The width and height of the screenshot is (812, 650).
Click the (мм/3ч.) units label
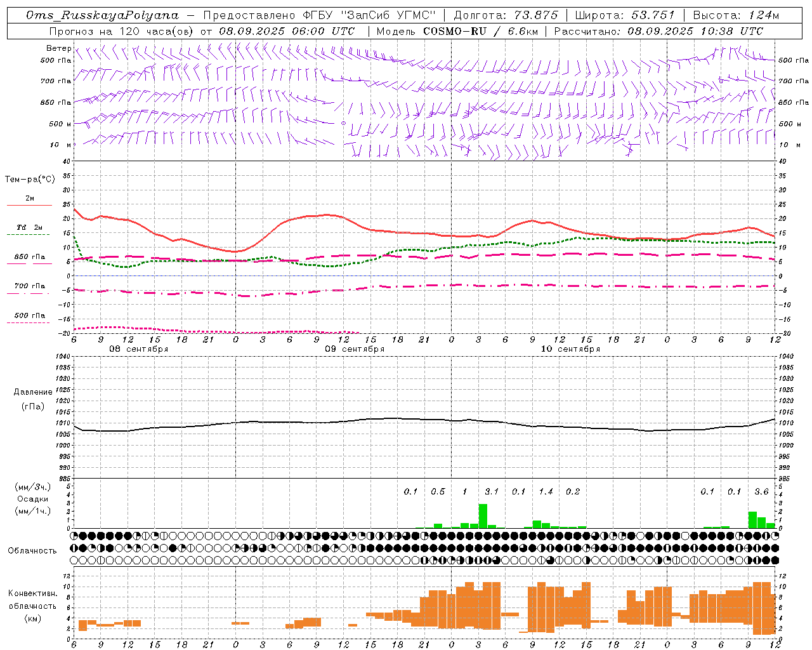click(x=32, y=487)
